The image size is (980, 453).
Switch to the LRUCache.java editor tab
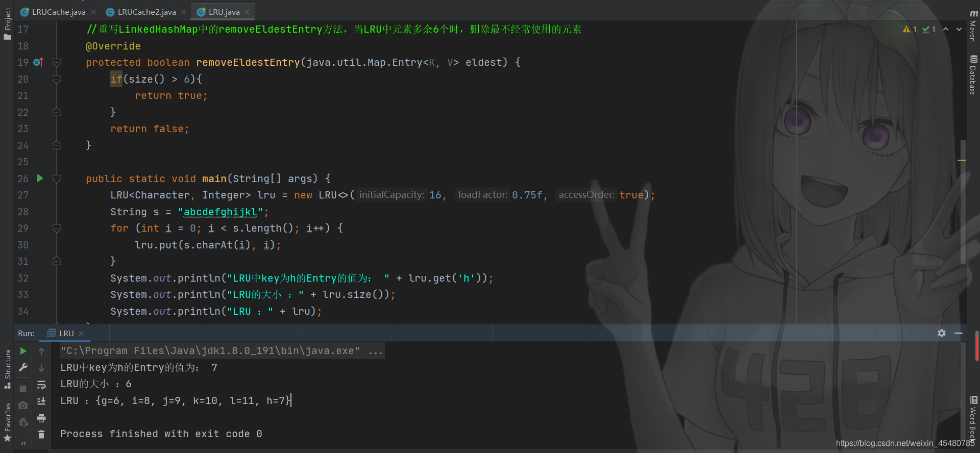pos(54,12)
